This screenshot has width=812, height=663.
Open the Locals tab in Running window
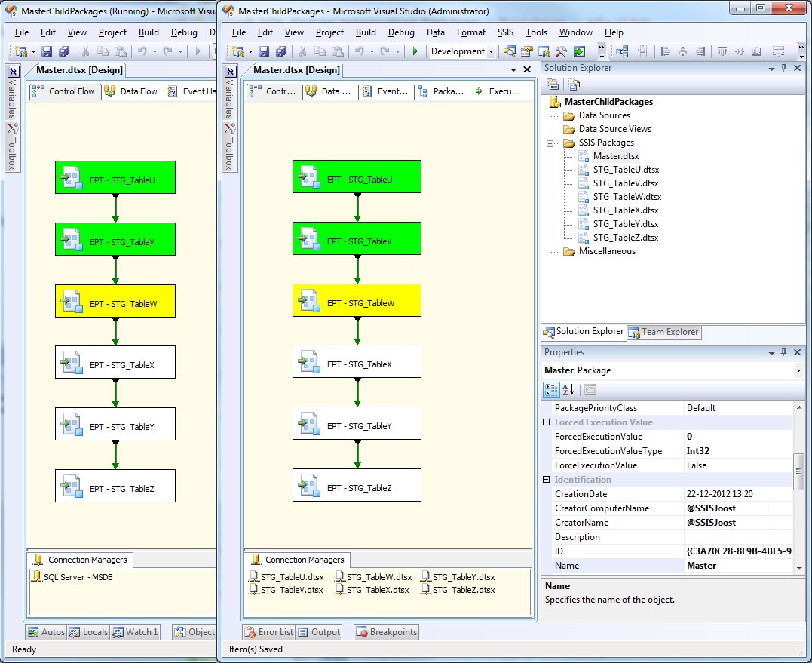88,632
